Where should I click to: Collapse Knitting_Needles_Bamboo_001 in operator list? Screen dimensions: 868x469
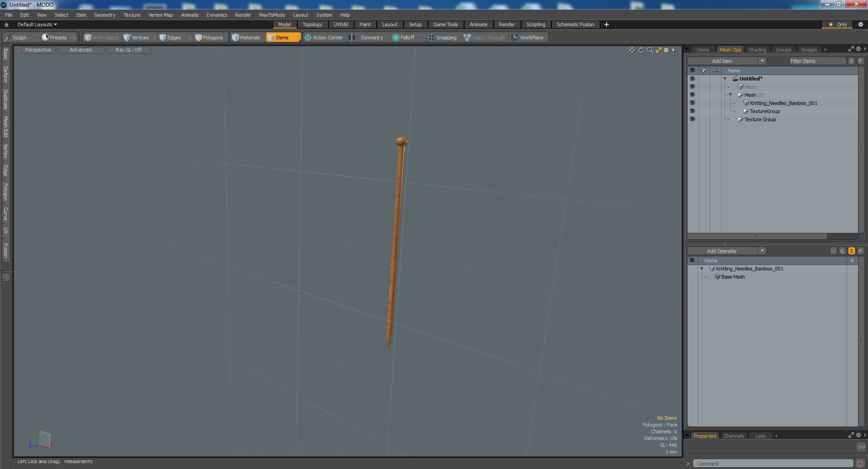(702, 269)
